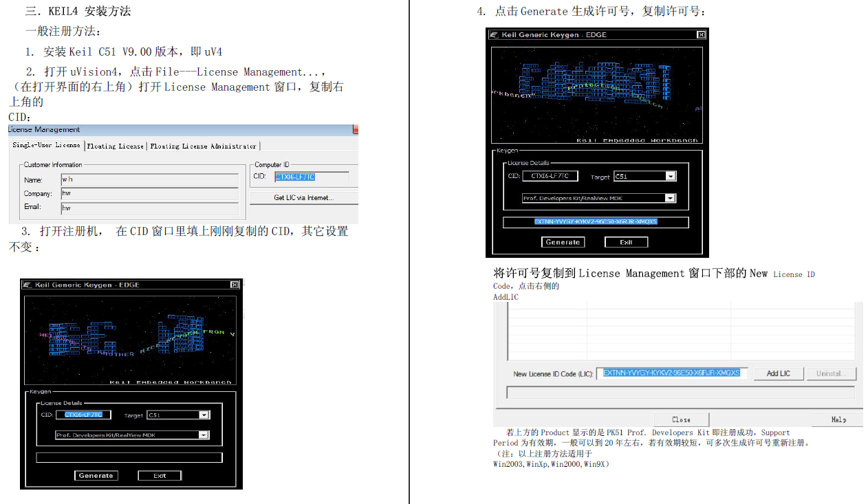Select the Floating License Administrator tab
This screenshot has height=504, width=868.
click(x=204, y=146)
